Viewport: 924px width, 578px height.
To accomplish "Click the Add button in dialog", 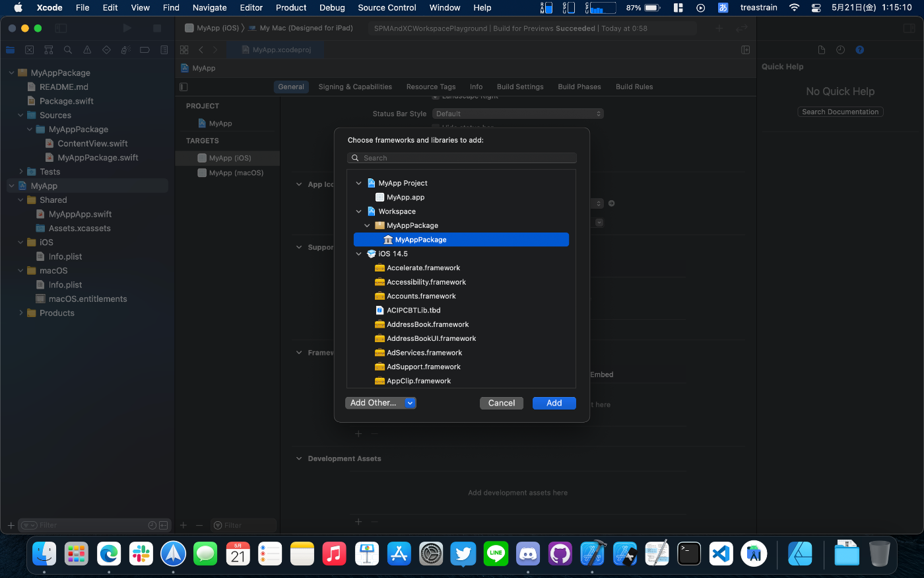I will tap(554, 403).
